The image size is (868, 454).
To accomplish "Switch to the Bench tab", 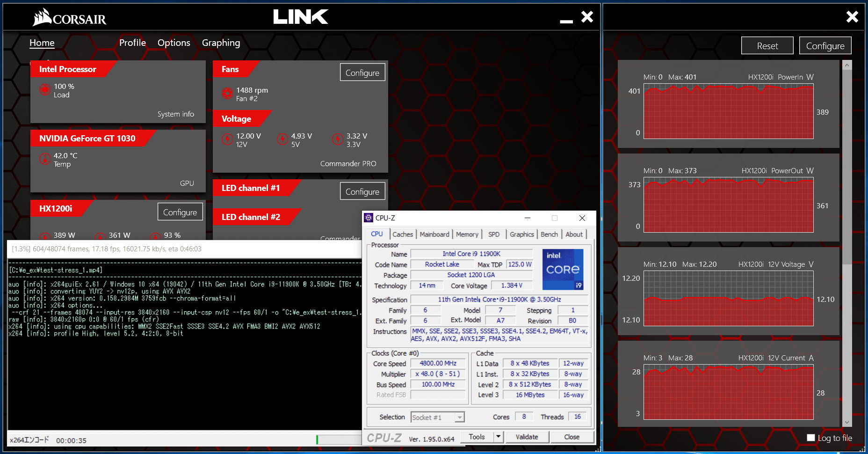I will 550,234.
